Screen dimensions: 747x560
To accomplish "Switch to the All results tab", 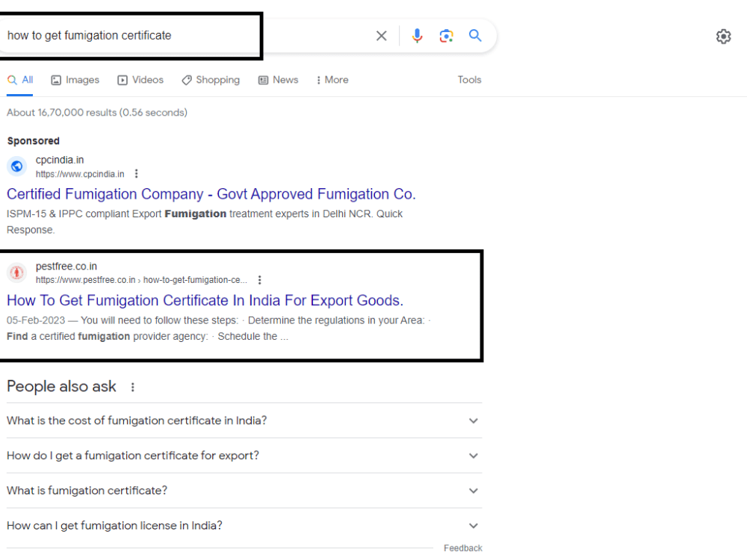I will 20,80.
